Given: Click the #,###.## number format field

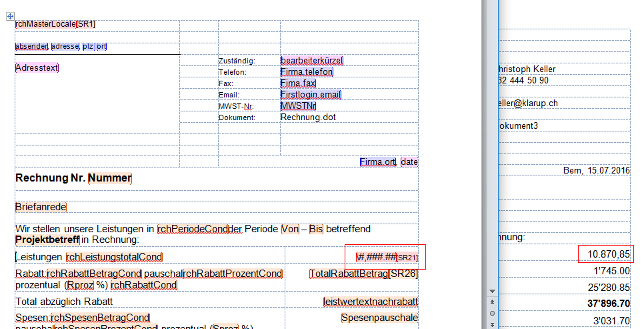Looking at the screenshot, I should (377, 257).
